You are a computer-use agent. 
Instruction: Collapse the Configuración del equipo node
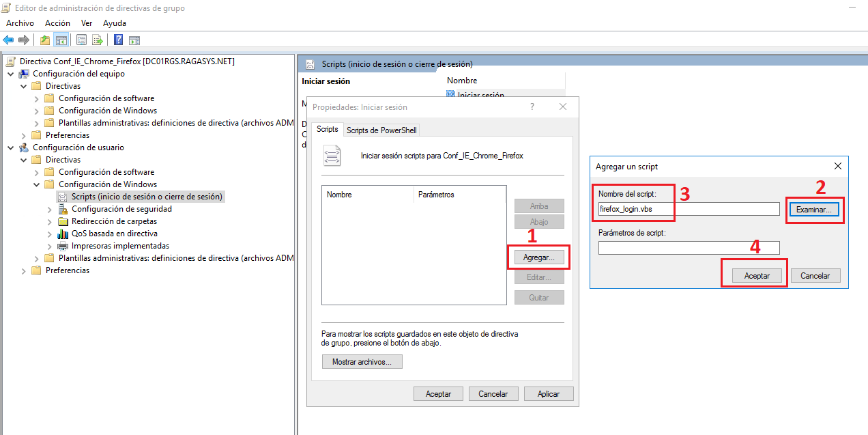point(10,73)
